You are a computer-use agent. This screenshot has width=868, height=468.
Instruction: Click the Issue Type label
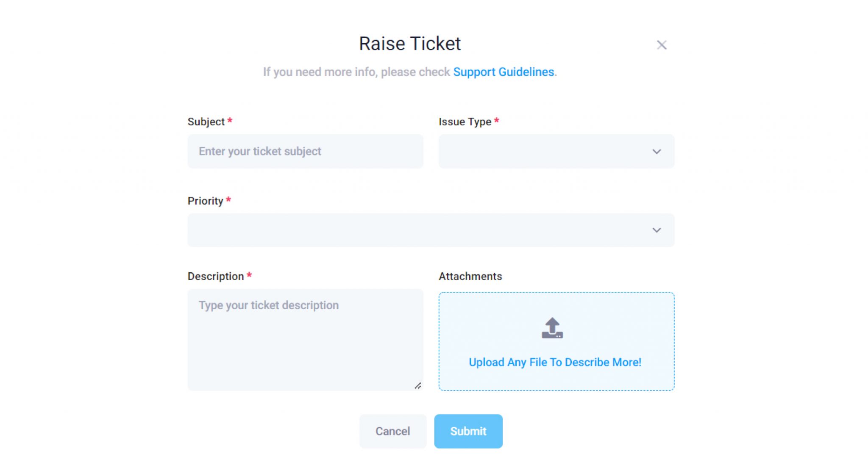(x=465, y=122)
